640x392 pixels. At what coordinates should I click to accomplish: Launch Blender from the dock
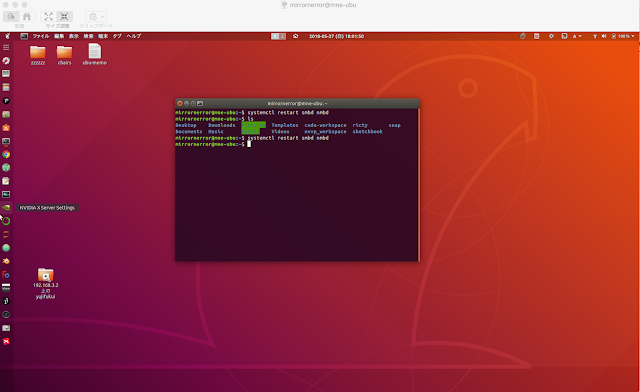tap(6, 261)
